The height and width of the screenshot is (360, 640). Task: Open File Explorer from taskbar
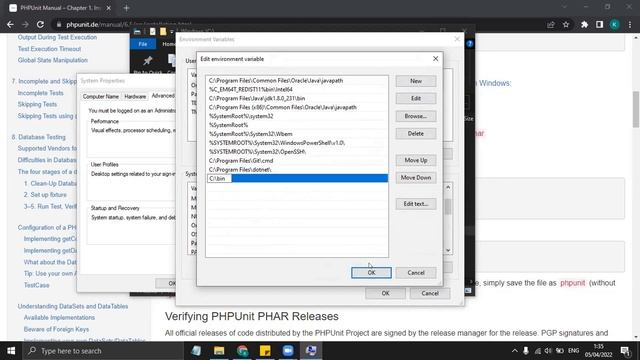[x=219, y=351]
